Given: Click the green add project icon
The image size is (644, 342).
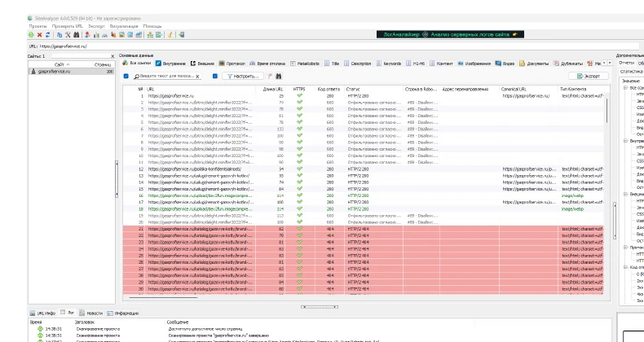Looking at the screenshot, I should coord(31,35).
